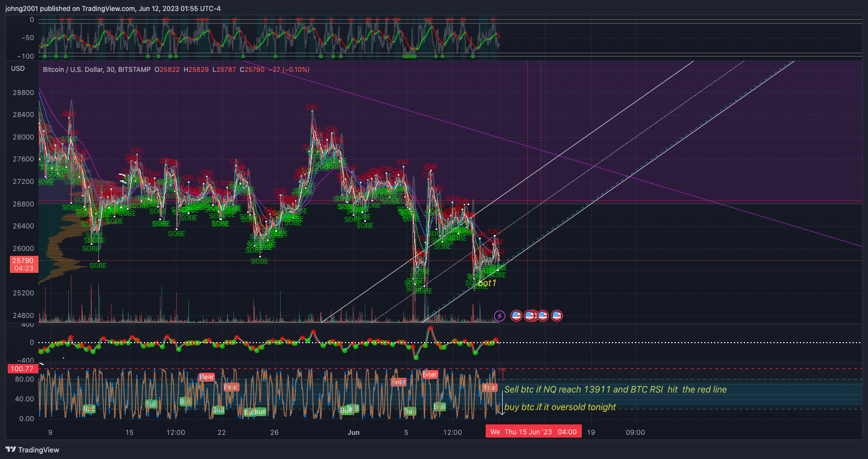Click the yellow Sell btc if NQ reach 13911 note

tap(615, 389)
